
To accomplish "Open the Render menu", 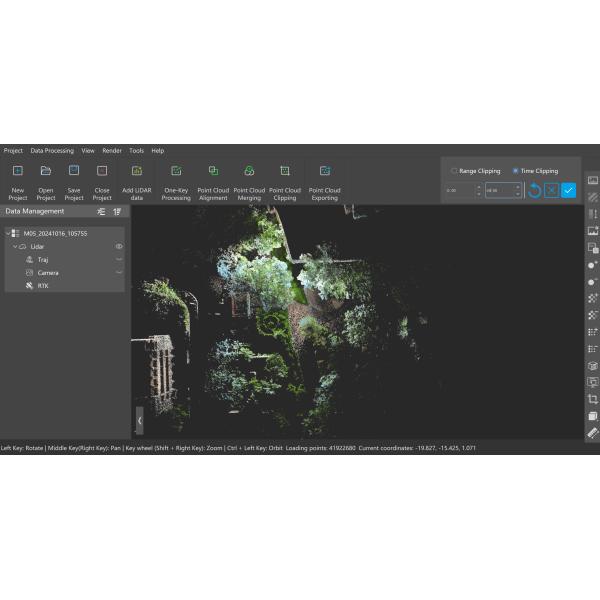I will (x=112, y=150).
